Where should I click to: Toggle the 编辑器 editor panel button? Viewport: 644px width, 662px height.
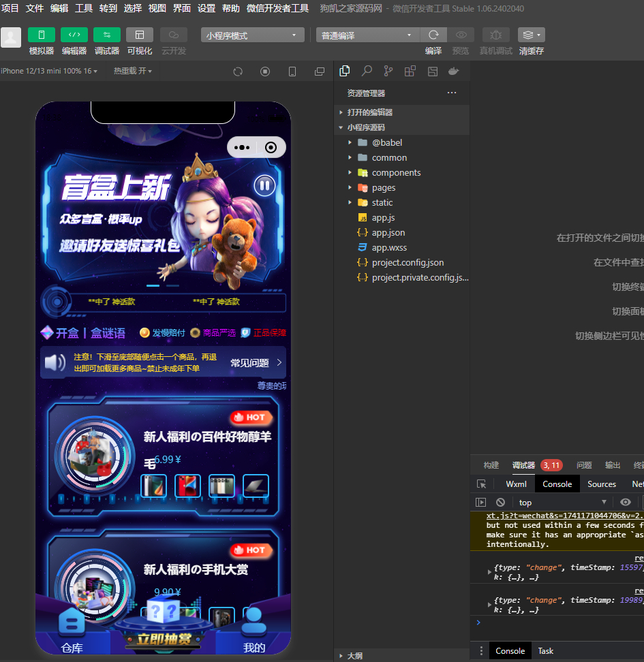pos(74,35)
